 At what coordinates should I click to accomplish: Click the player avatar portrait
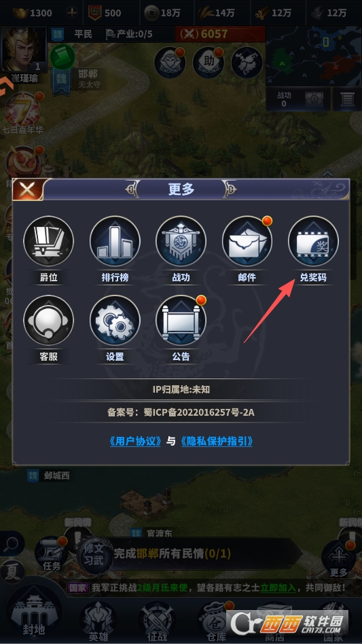point(23,50)
